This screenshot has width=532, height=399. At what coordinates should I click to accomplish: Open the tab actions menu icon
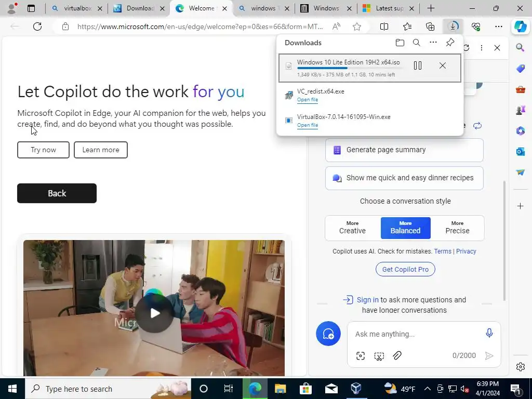(31, 8)
